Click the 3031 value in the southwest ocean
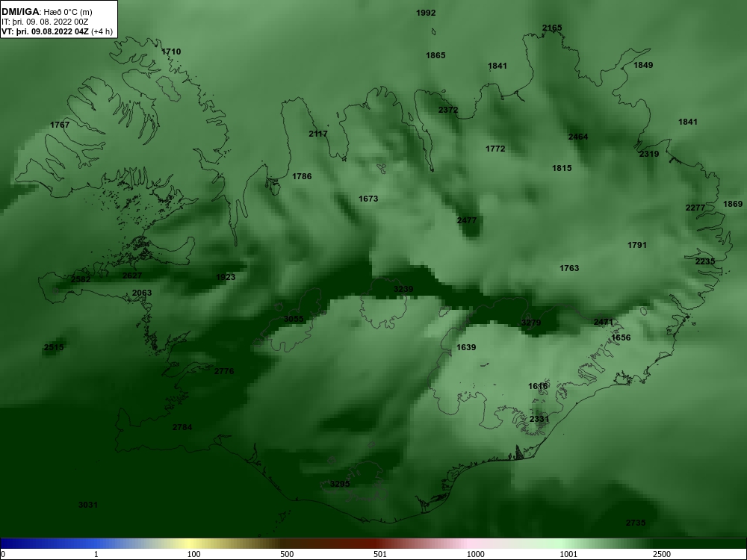The height and width of the screenshot is (560, 747). [88, 505]
